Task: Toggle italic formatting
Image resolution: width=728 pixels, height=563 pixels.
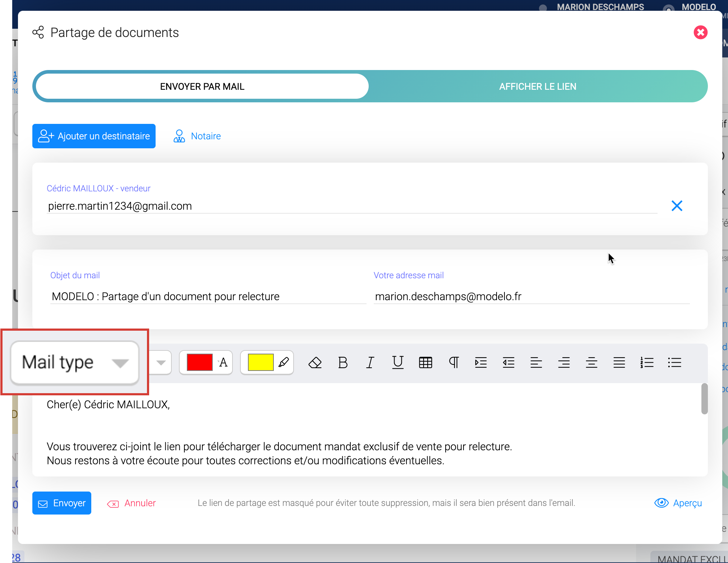Action: (370, 363)
